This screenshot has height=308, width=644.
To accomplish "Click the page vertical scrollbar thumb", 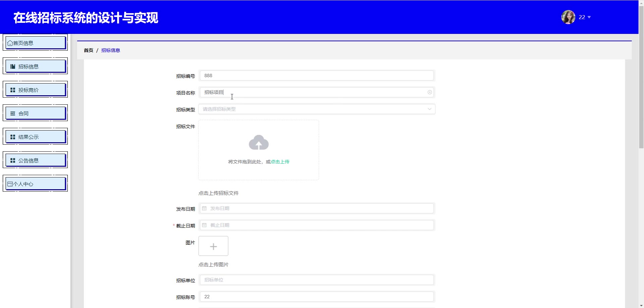I will [x=641, y=77].
